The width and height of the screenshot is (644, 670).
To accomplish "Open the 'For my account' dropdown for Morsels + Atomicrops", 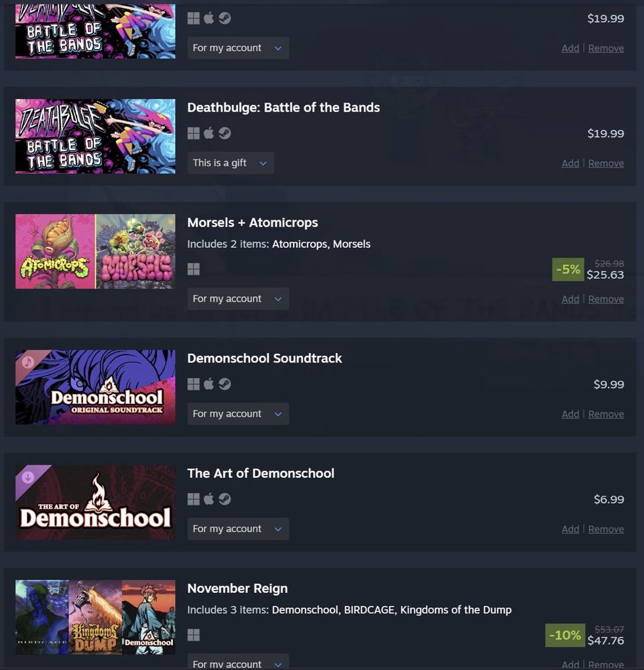I will 238,299.
